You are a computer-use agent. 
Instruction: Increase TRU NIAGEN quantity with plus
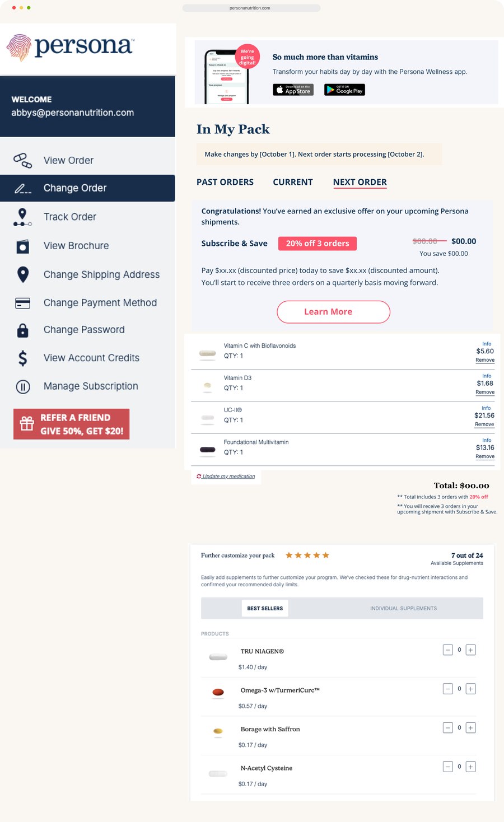click(x=471, y=650)
